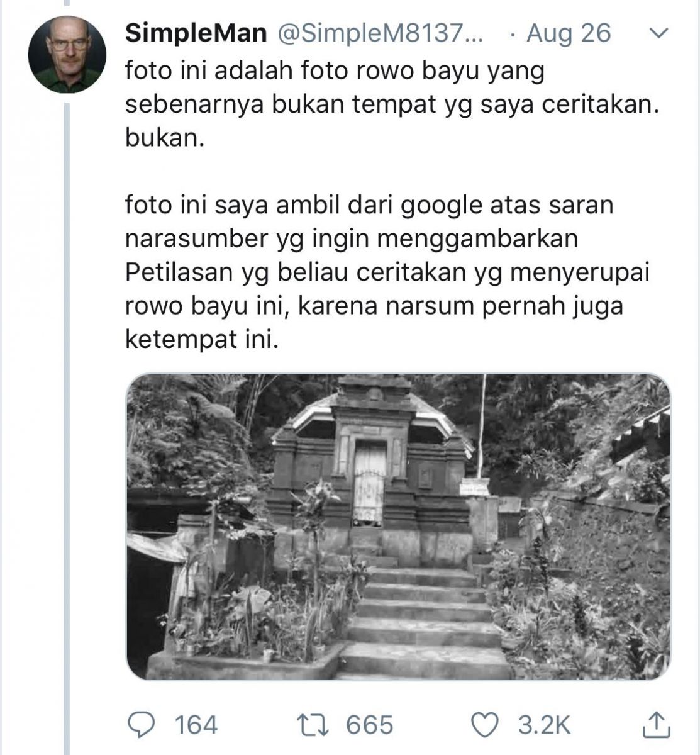Open SimpleMan's profile picture avatar
Image resolution: width=700 pixels, height=755 pixels.
(67, 54)
